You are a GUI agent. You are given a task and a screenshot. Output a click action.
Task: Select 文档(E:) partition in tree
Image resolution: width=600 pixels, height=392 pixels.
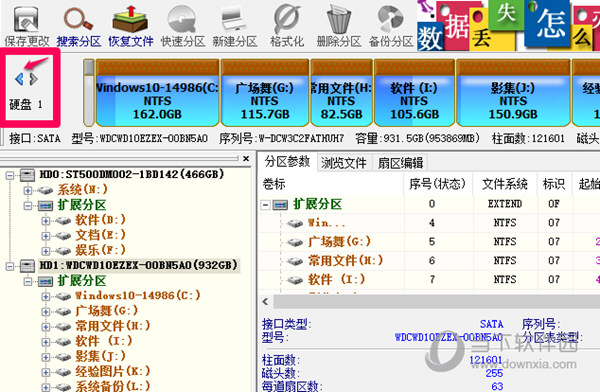(100, 235)
